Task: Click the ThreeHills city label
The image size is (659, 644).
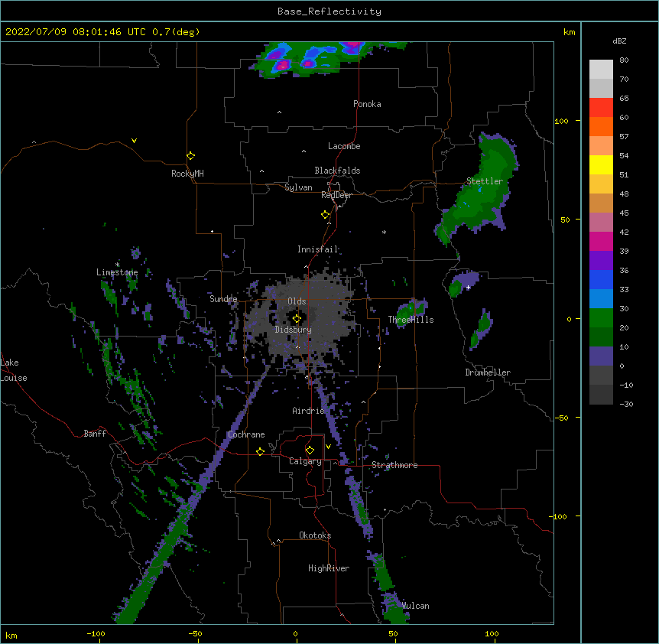Action: [x=411, y=320]
